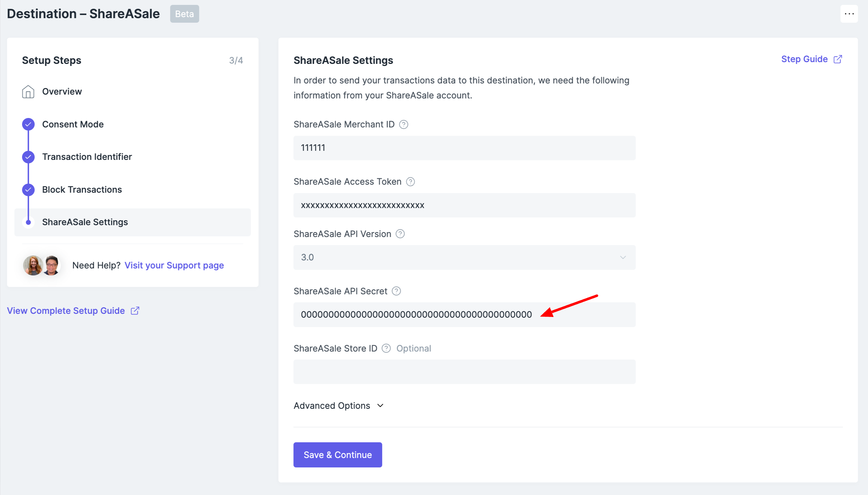Image resolution: width=868 pixels, height=495 pixels.
Task: Click the Merchant ID help icon
Action: 403,125
